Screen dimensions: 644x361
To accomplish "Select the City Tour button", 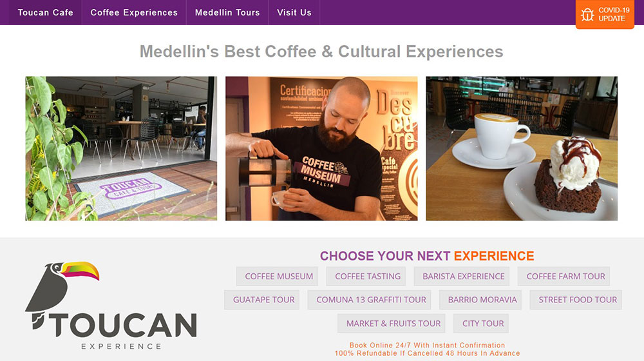I will point(482,323).
